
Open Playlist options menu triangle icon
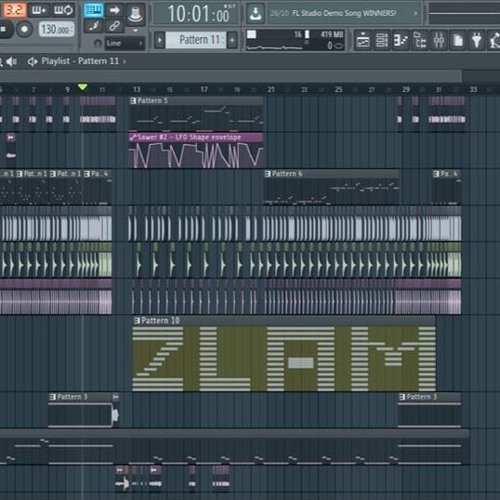click(32, 61)
